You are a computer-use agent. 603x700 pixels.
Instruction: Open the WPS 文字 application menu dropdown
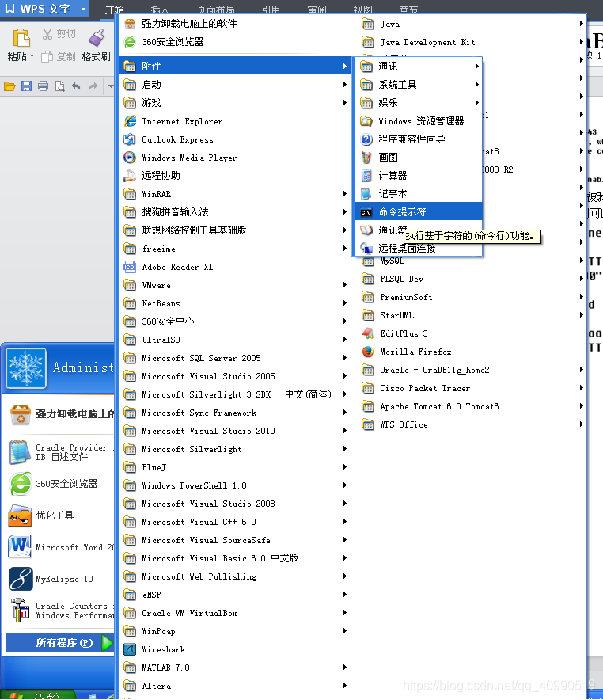83,9
